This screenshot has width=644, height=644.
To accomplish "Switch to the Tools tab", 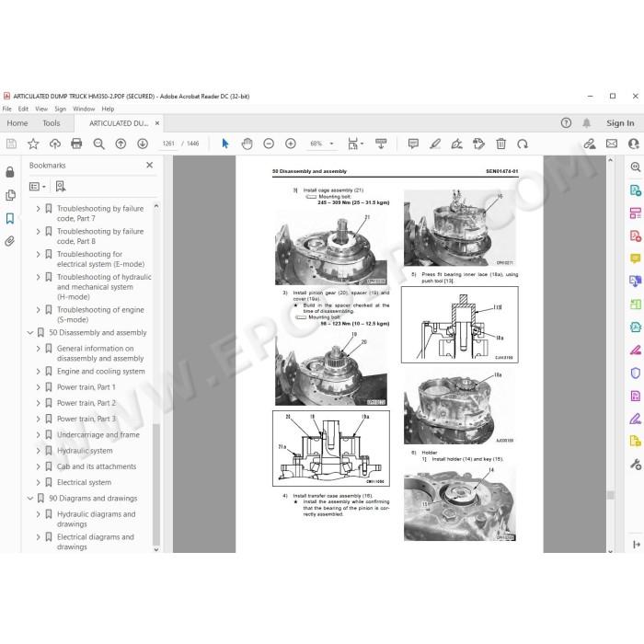I will click(x=52, y=122).
